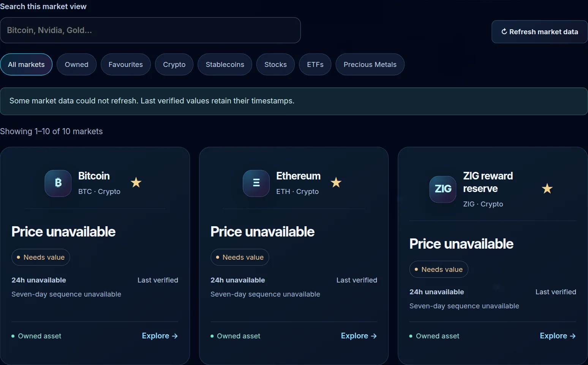Click 'ETH · Crypto' subtitle
This screenshot has width=588, height=365.
(x=297, y=192)
